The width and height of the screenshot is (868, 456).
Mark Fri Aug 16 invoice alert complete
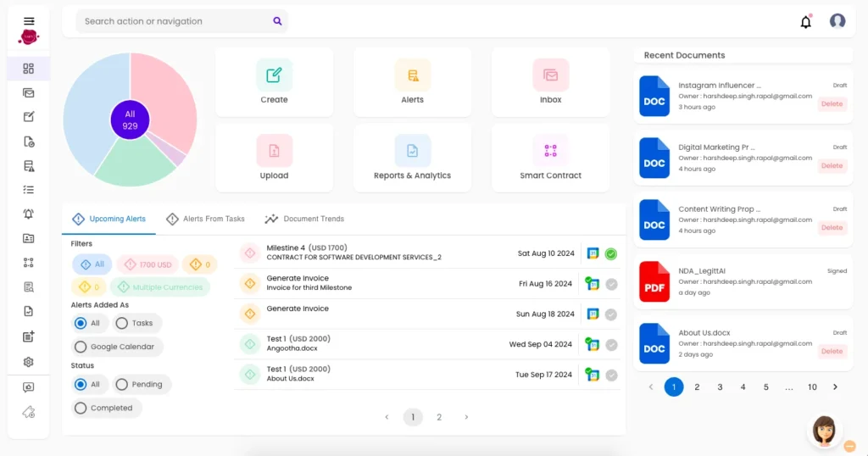tap(611, 284)
